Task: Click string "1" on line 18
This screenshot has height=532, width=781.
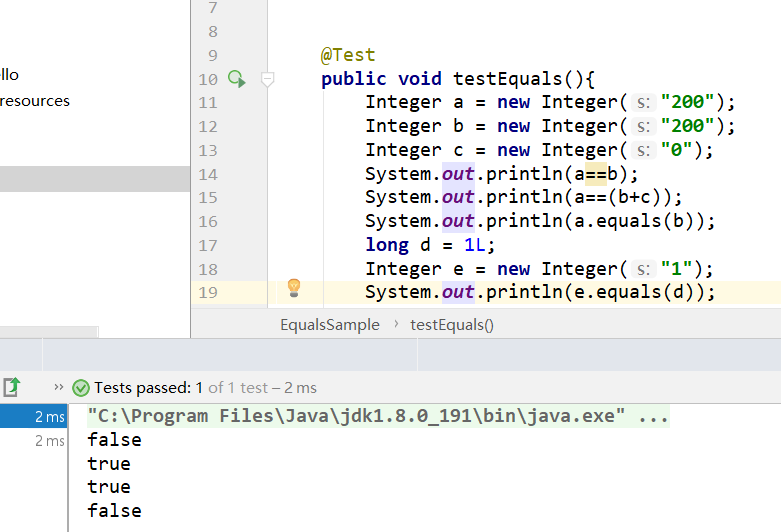Action: (676, 268)
